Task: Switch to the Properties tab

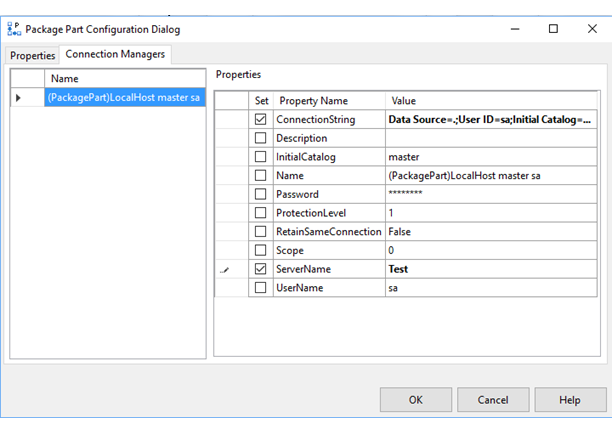Action: [33, 56]
